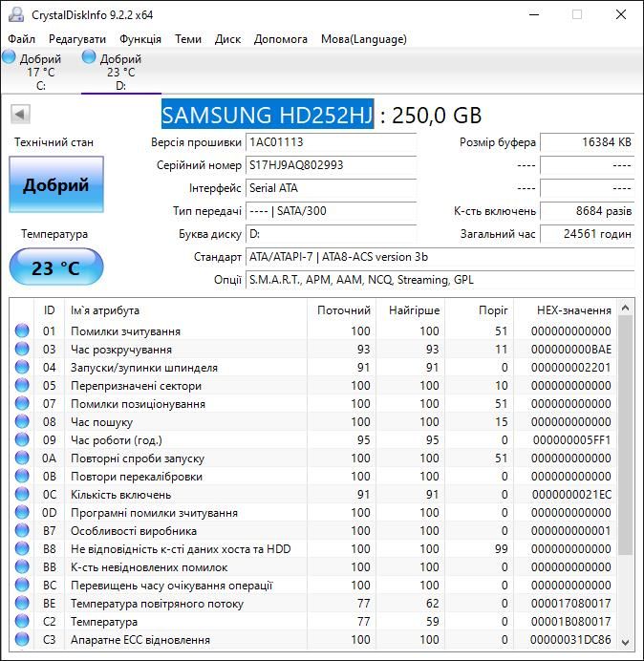Viewport: 644px width, 661px height.
Task: Click the status icon for attribute C3
Action: 22,639
